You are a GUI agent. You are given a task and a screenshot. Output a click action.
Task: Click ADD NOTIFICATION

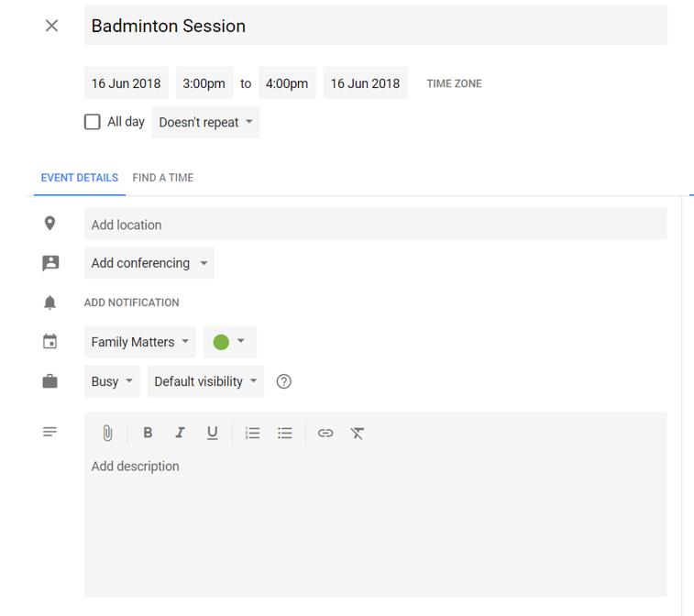[131, 302]
